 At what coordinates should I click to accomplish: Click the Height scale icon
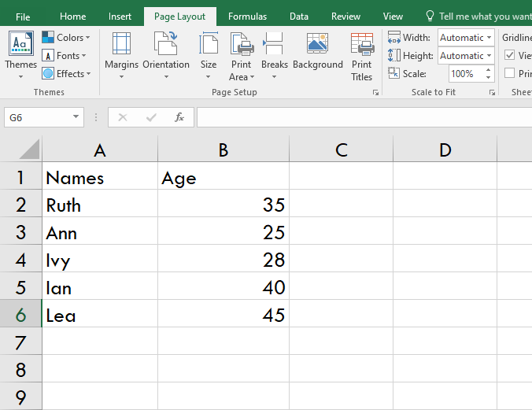(394, 55)
